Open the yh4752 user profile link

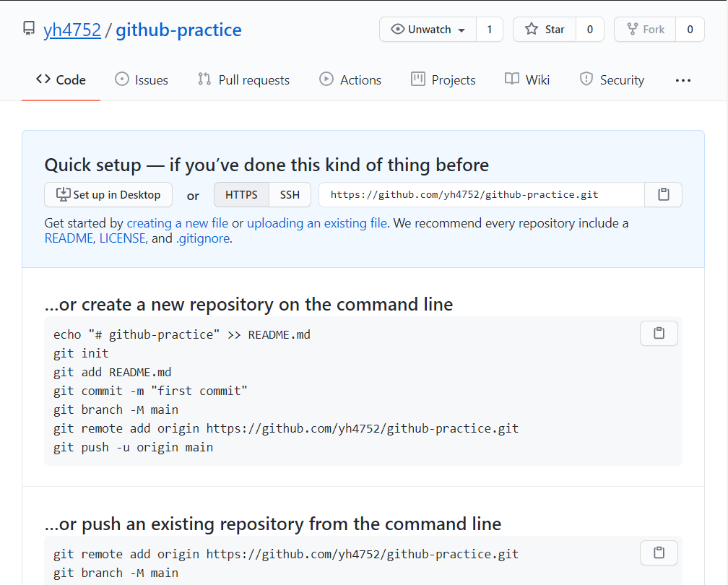[x=72, y=30]
